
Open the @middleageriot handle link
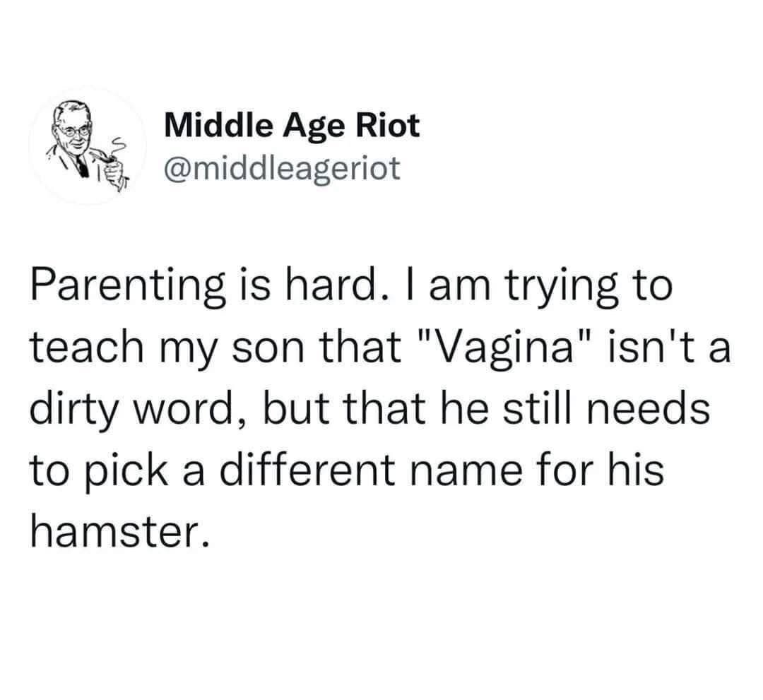click(x=281, y=168)
